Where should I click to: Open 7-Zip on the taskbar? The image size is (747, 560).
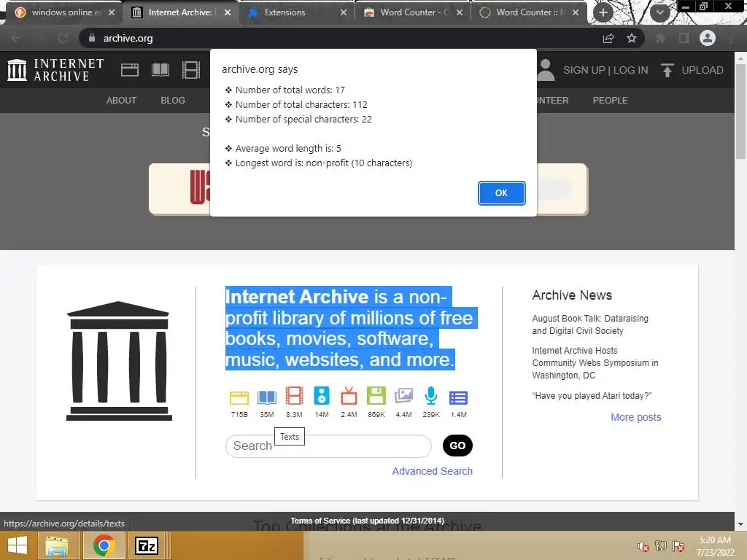146,545
